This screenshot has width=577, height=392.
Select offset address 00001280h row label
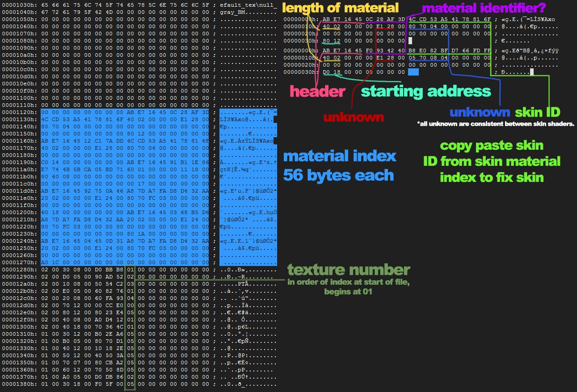18,270
